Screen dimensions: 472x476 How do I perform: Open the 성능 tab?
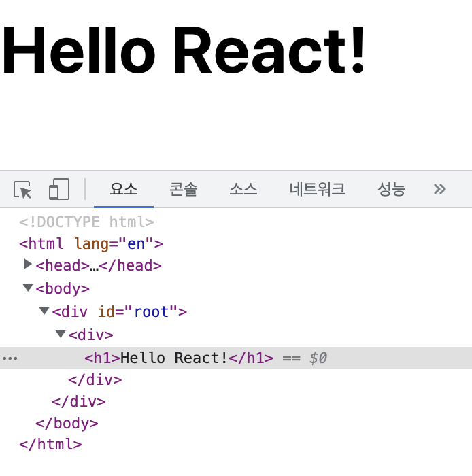coord(392,189)
